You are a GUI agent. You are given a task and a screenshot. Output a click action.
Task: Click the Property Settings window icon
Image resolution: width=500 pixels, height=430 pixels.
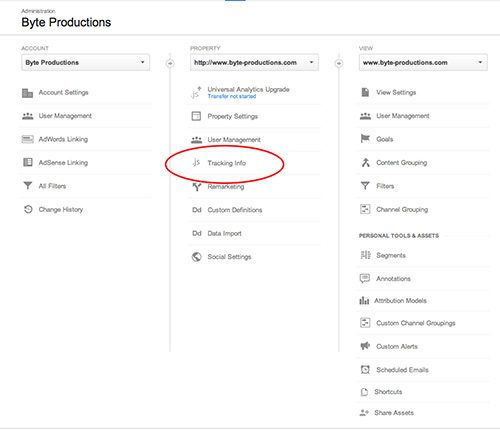coord(196,116)
